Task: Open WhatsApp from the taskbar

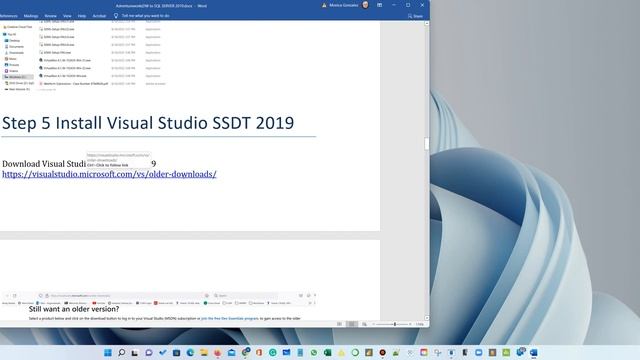Action: [x=313, y=352]
